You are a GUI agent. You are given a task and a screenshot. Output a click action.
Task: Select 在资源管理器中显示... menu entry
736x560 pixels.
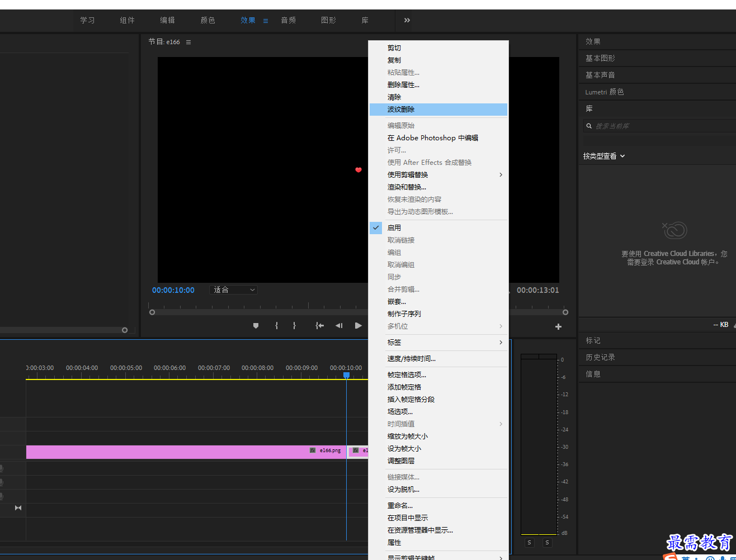[438, 530]
